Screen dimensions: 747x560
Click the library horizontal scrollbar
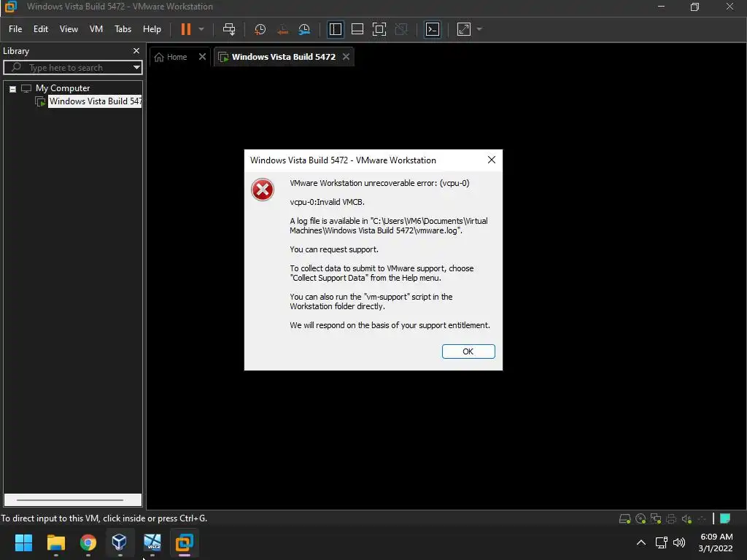[x=70, y=500]
